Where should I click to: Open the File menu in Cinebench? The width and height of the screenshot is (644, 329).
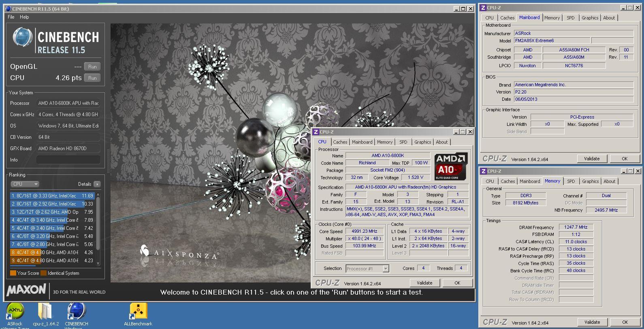(11, 17)
